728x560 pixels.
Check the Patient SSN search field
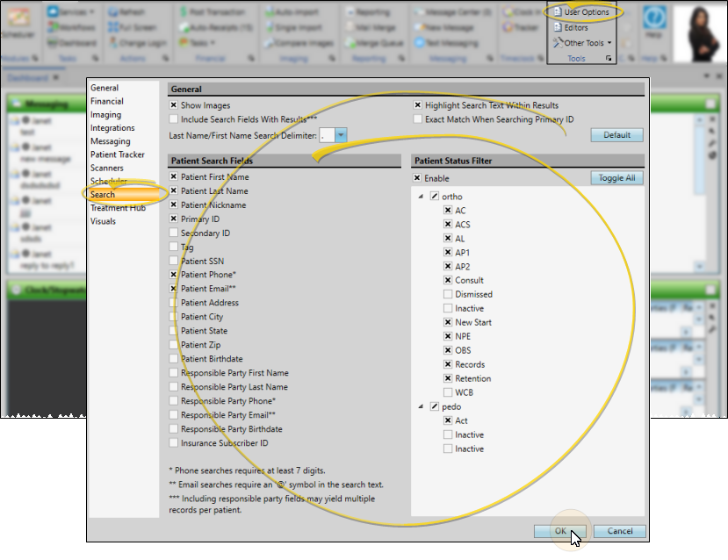174,262
